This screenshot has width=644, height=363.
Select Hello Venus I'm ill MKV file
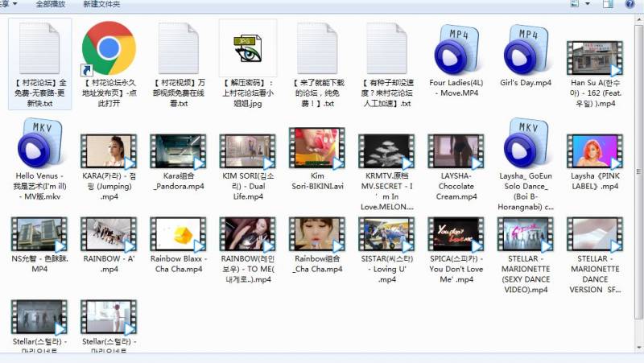[x=39, y=159]
